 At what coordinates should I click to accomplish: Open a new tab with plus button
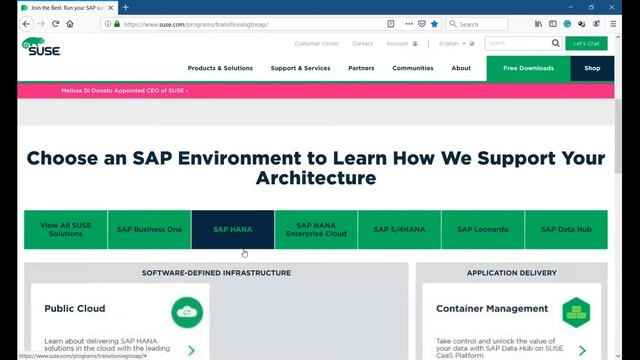click(x=126, y=7)
